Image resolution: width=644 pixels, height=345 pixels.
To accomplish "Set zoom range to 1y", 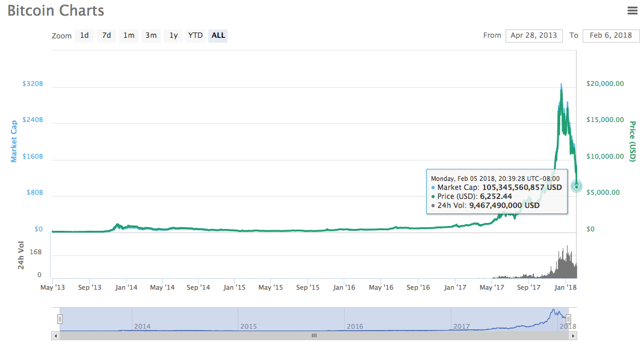I will click(x=173, y=35).
